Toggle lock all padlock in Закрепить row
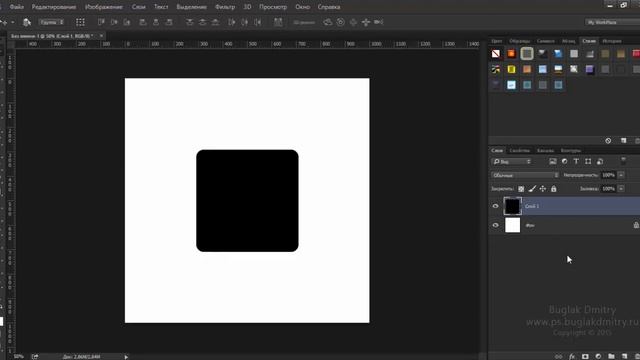Screen dimensions: 640x360 (x=554, y=189)
